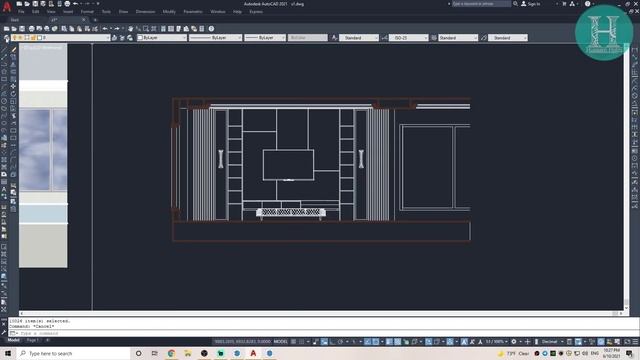Select the Pan hand tool
The image size is (640, 360).
[x=131, y=29]
